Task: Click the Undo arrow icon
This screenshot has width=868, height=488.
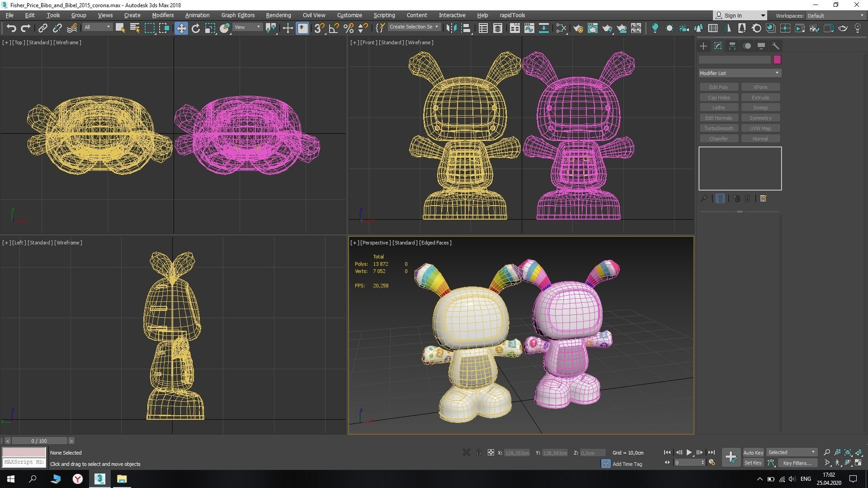Action: click(11, 28)
